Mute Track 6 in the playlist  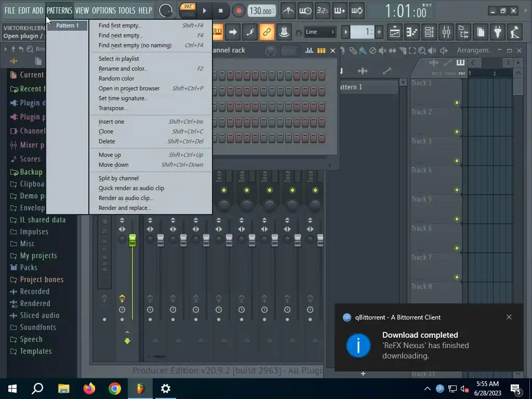pyautogui.click(x=457, y=248)
